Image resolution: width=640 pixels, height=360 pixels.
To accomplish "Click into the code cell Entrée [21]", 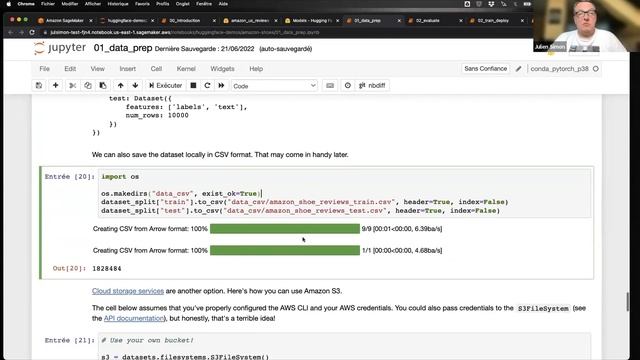I will coord(345,347).
